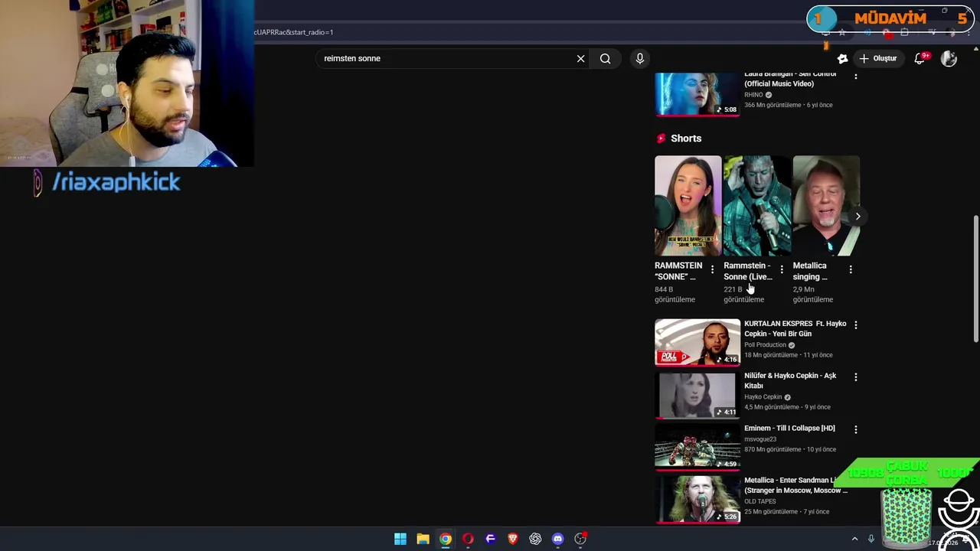Play the Eminem Till I Collapse thumbnail

pos(697,447)
